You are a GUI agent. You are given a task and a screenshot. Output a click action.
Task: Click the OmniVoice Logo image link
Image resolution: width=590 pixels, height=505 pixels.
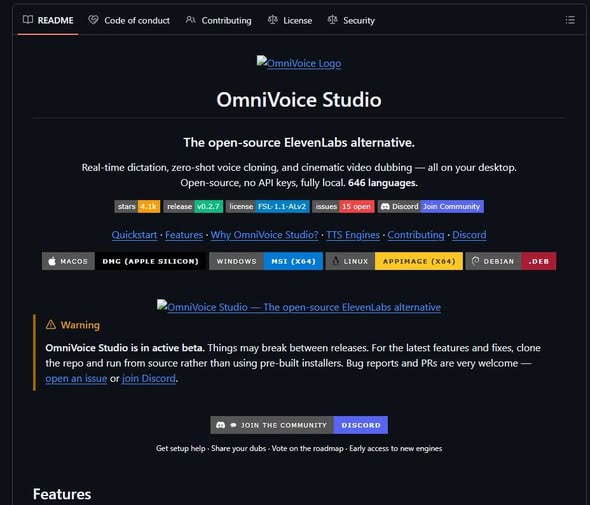299,63
